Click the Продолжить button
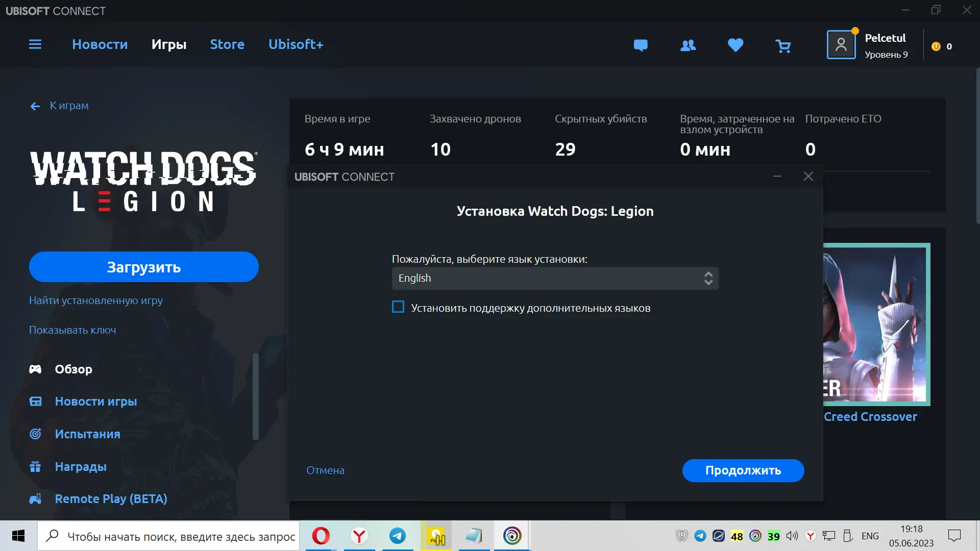This screenshot has width=980, height=551. (x=743, y=470)
